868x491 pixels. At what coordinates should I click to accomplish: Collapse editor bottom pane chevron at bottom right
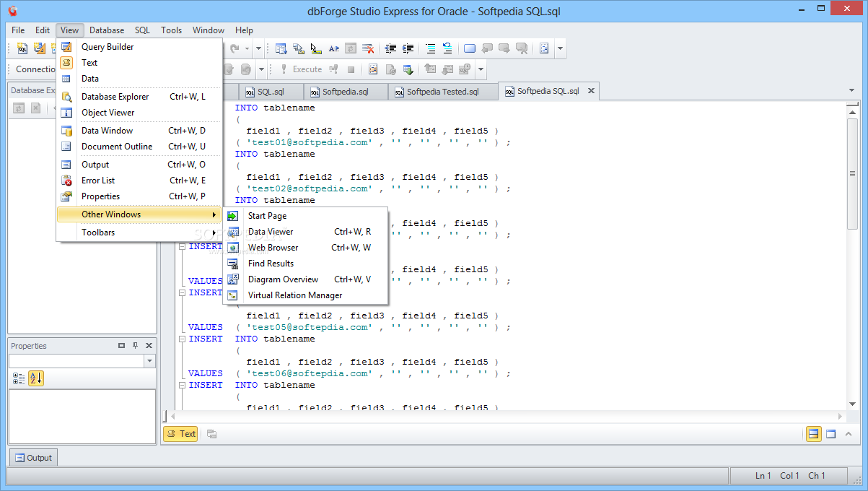(849, 434)
